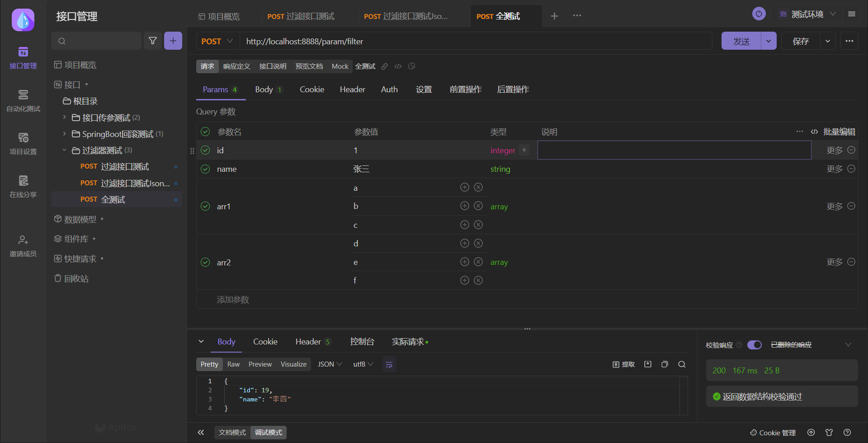The width and height of the screenshot is (868, 443).
Task: Click the sync refresh icon near environment
Action: point(759,14)
